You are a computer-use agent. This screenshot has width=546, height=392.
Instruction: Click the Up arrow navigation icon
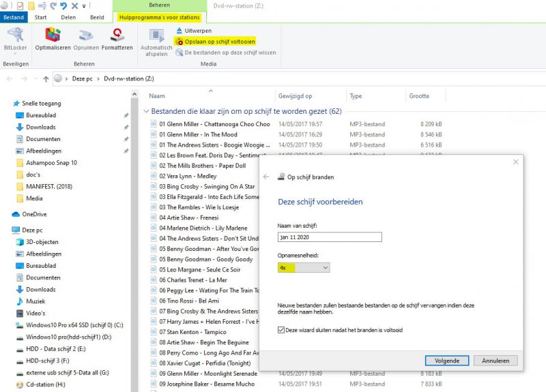tap(46, 78)
